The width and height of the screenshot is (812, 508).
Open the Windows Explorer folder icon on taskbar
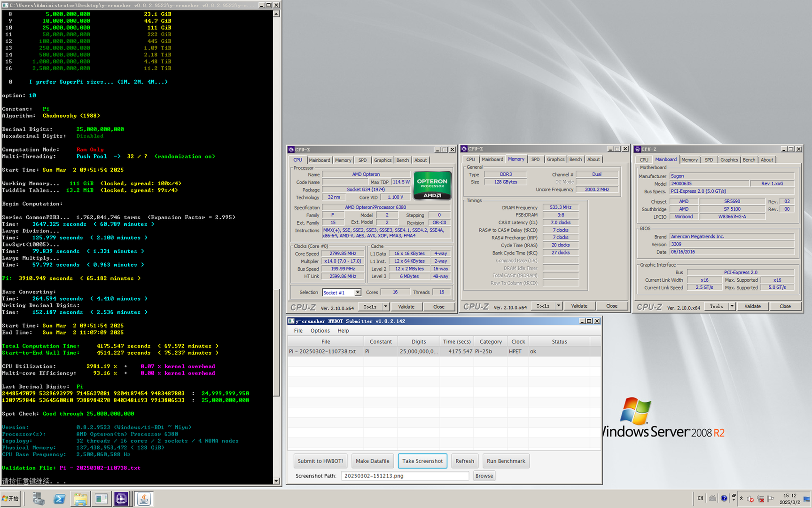click(80, 499)
